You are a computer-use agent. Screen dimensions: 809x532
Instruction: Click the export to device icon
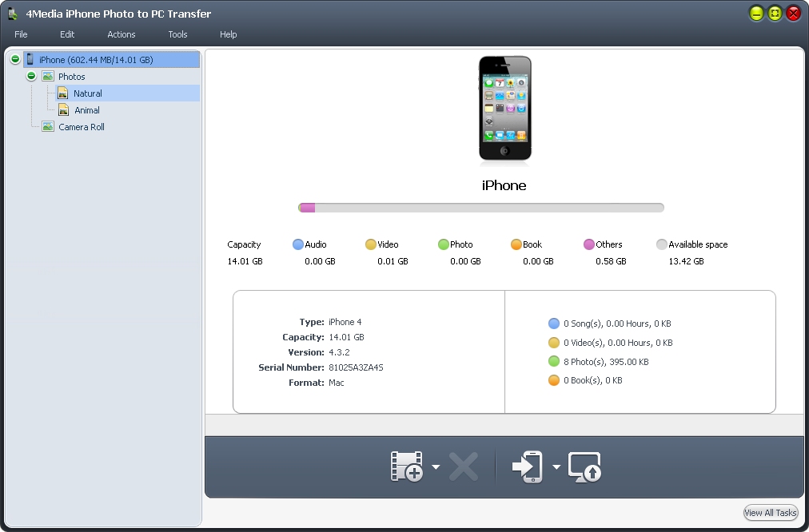528,466
